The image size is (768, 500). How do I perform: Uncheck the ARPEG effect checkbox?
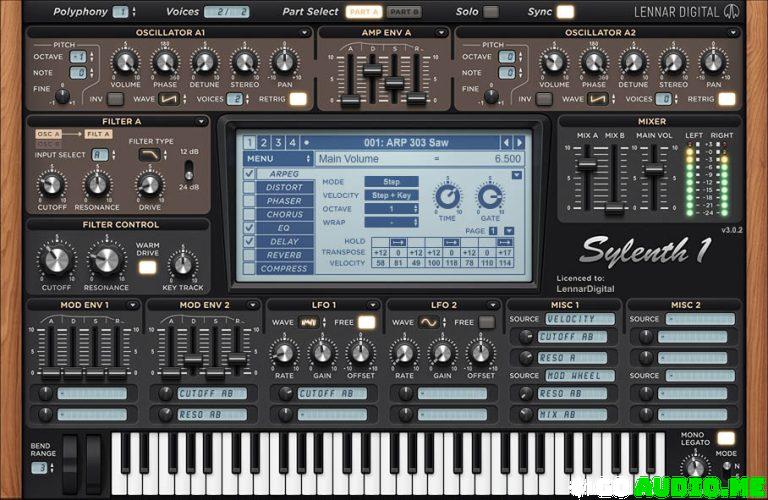(249, 174)
